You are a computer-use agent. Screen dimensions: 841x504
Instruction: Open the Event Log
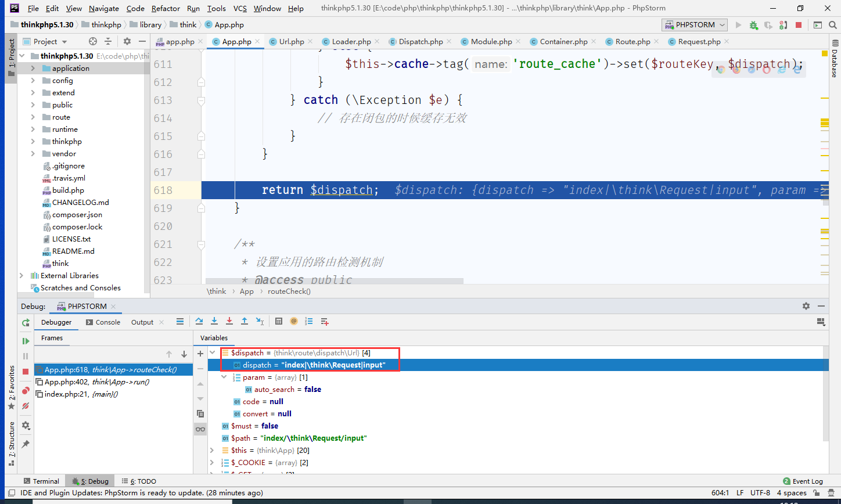pos(803,481)
